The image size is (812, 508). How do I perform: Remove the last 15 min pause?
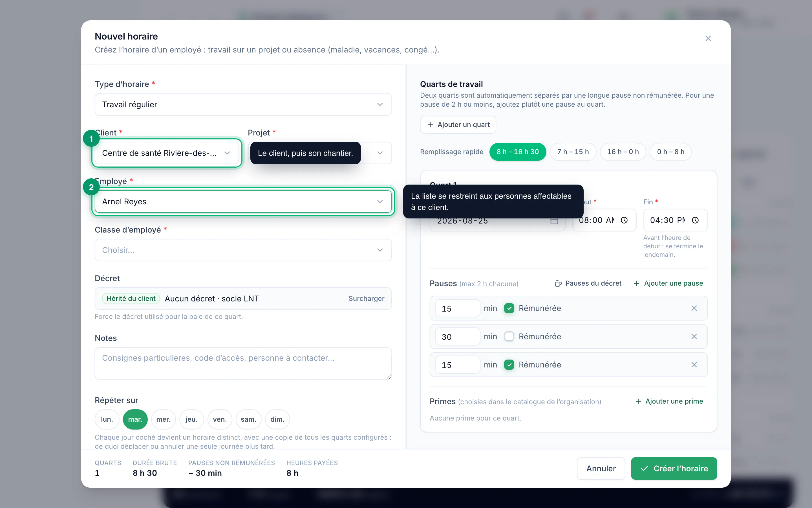pos(694,365)
